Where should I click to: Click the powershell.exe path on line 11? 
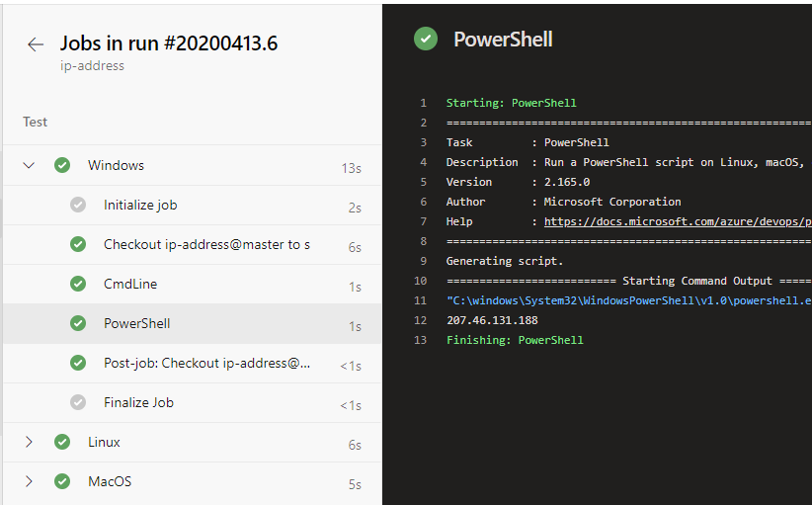(628, 301)
